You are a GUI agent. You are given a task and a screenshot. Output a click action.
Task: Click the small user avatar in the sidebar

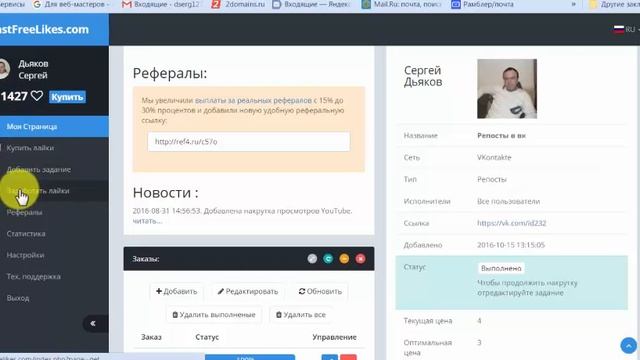[x=4, y=69]
